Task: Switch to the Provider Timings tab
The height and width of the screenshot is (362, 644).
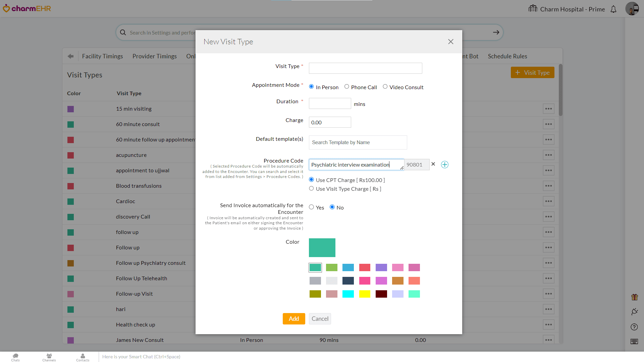Action: click(x=154, y=56)
